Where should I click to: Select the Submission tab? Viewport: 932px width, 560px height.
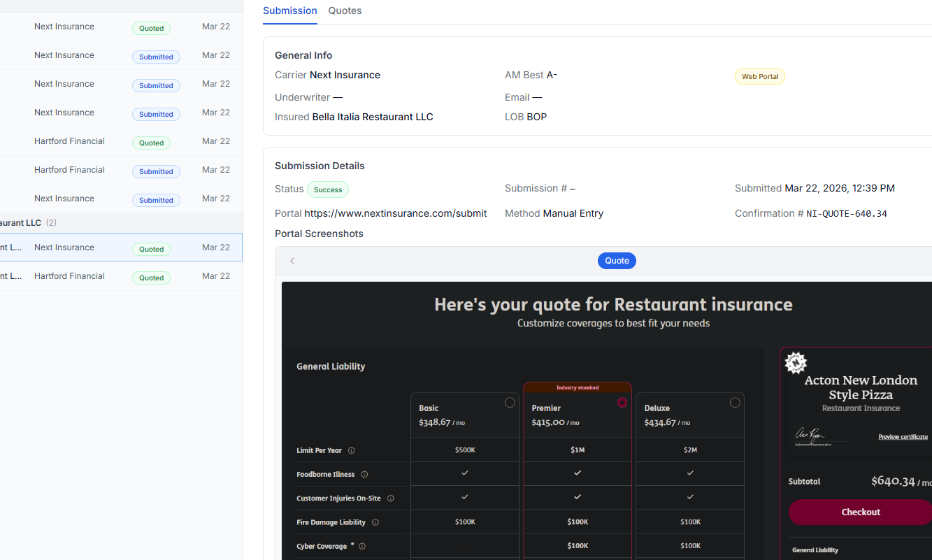click(289, 10)
